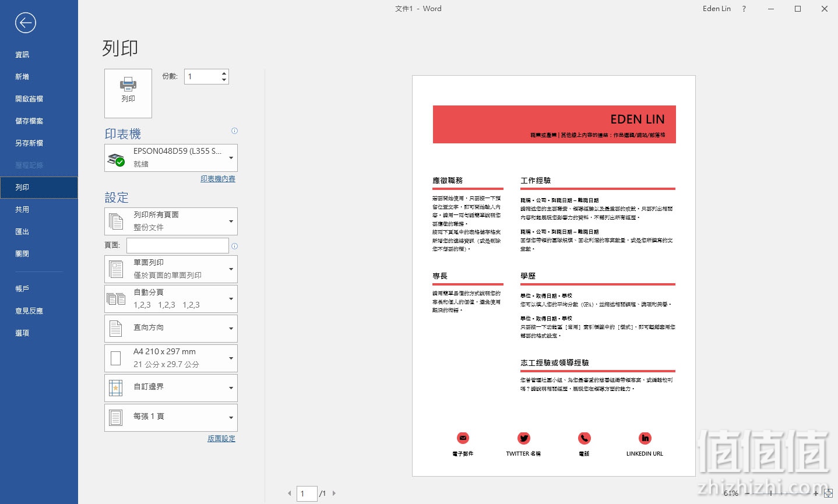
Task: Click the portrait page icon in 直向方向
Action: 116,329
